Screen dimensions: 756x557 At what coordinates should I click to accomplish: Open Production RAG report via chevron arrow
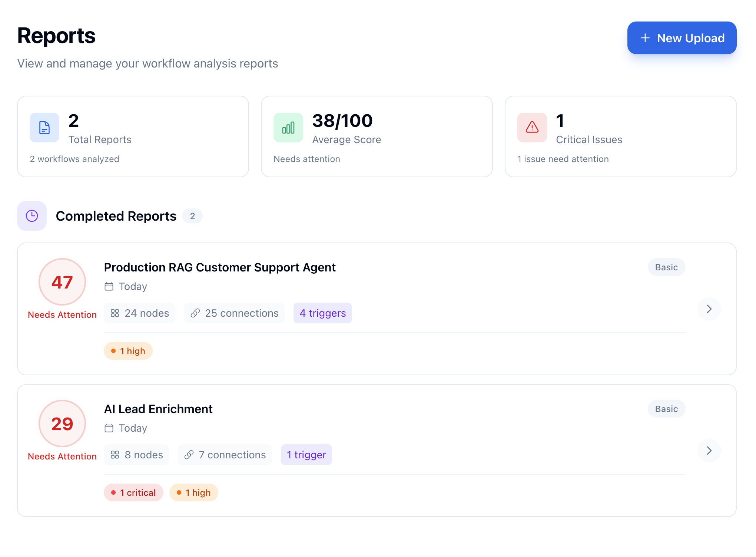709,309
